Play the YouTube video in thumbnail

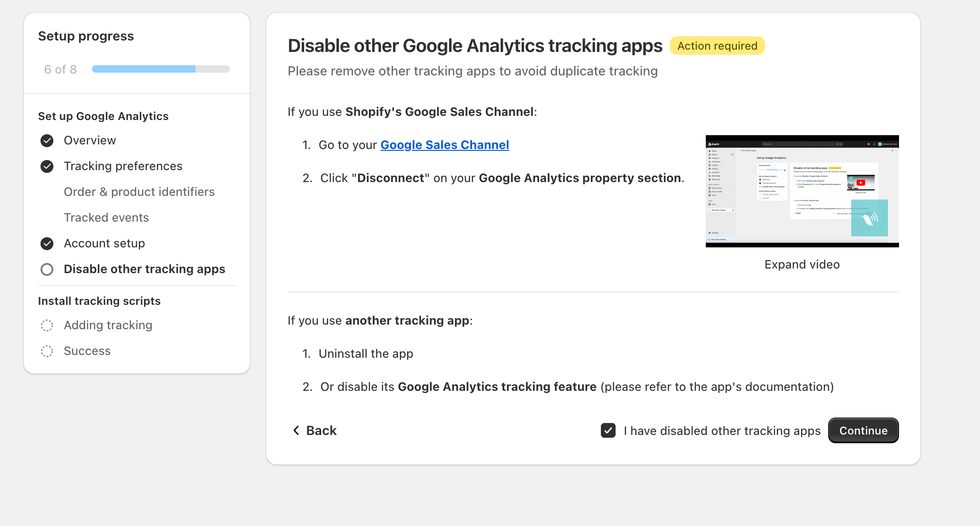click(x=860, y=183)
